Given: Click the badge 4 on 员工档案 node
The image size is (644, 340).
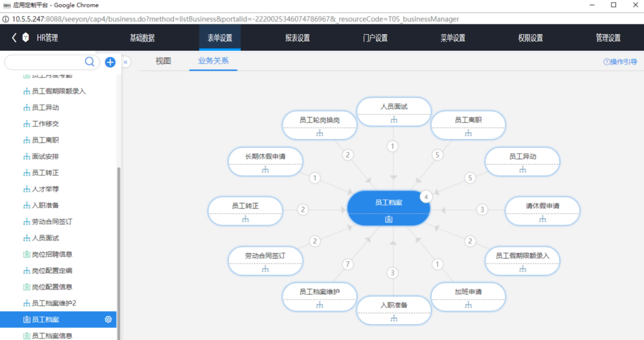Looking at the screenshot, I should (x=426, y=197).
